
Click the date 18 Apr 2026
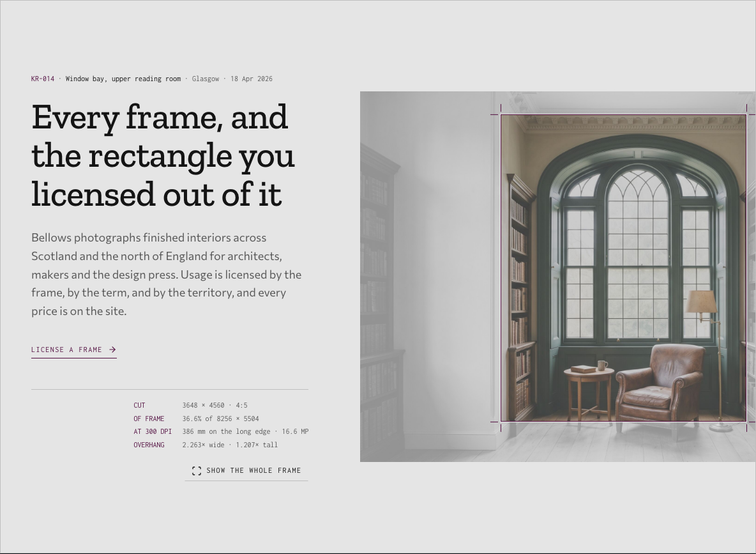click(x=251, y=79)
